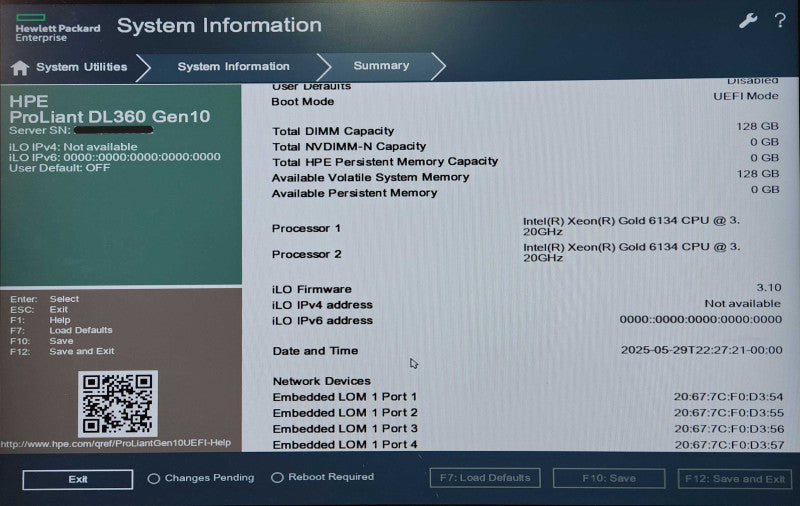Select Available Volatile System Memory label
800x506 pixels.
click(370, 178)
